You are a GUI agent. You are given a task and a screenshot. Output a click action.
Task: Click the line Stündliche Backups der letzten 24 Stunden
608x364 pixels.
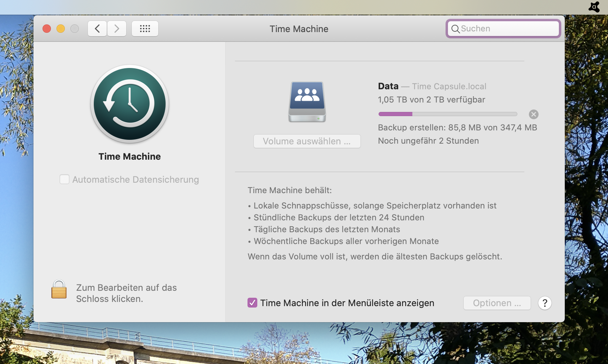(339, 218)
